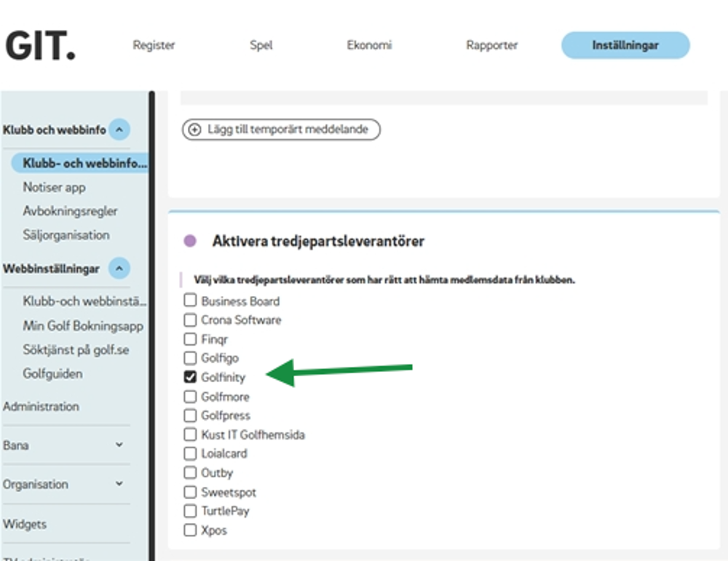Viewport: 728px width, 561px height.
Task: Open the Register menu
Action: click(x=154, y=45)
